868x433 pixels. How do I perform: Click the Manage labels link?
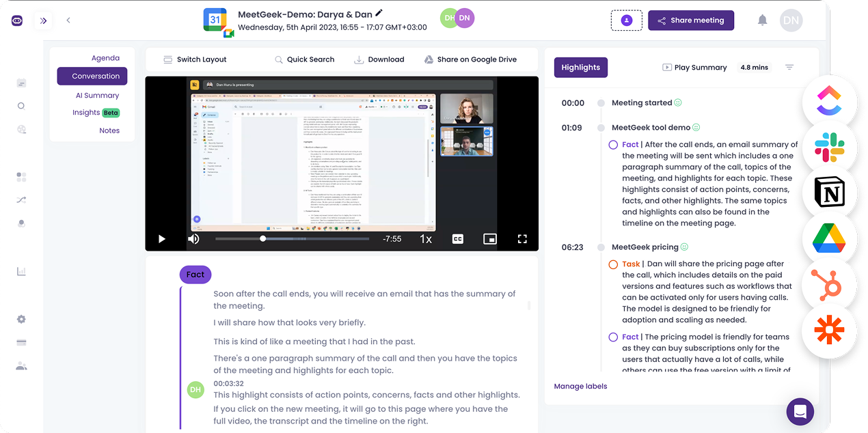tap(580, 387)
